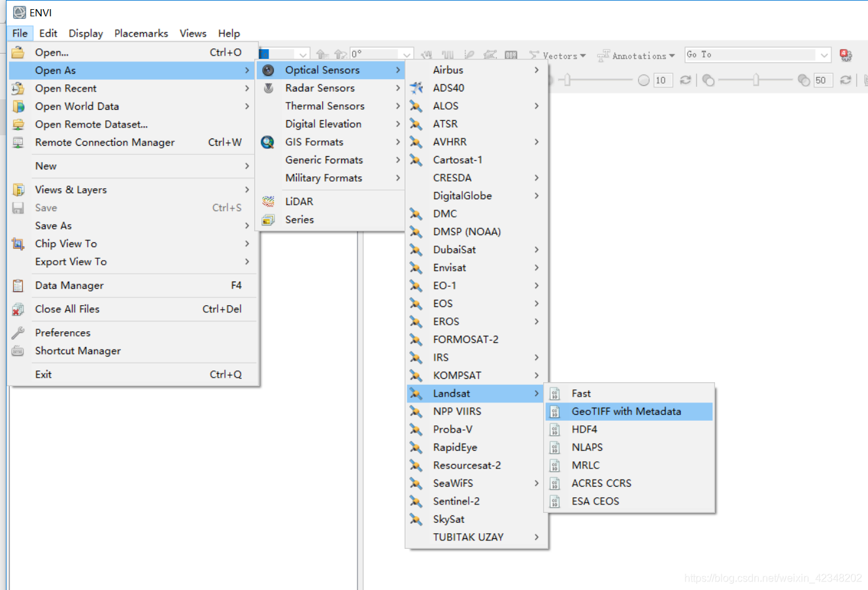Open the Placemarks menu
868x590 pixels.
[141, 33]
